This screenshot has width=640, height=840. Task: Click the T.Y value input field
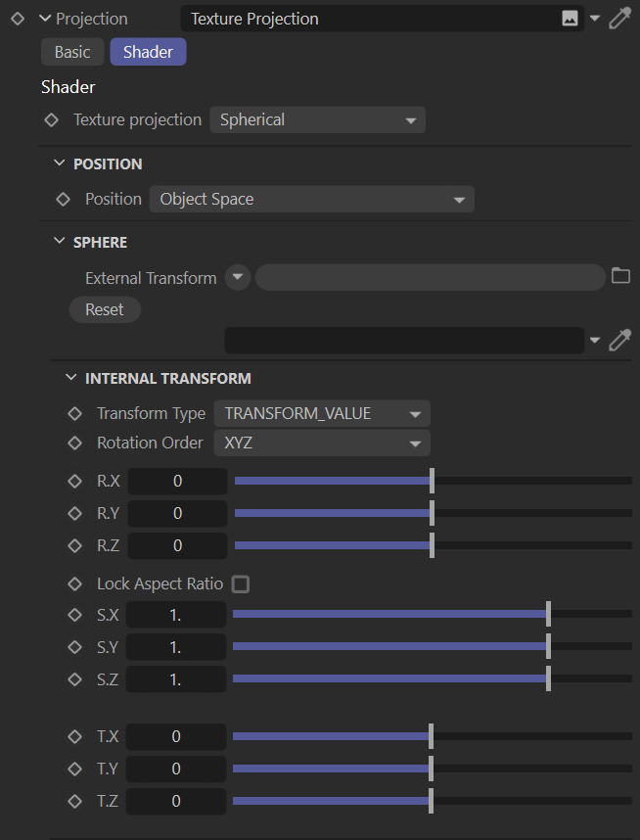[x=176, y=769]
